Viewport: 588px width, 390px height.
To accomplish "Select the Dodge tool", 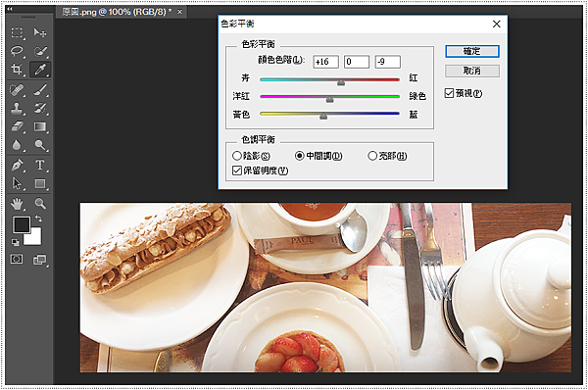I will click(40, 145).
